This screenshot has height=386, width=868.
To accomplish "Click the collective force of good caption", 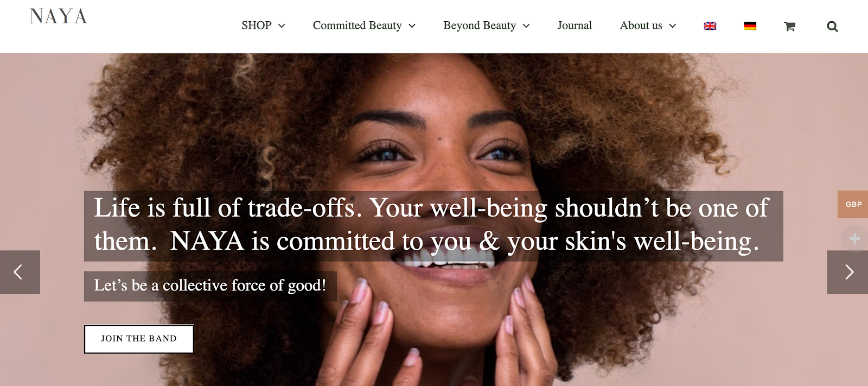I will click(x=210, y=286).
